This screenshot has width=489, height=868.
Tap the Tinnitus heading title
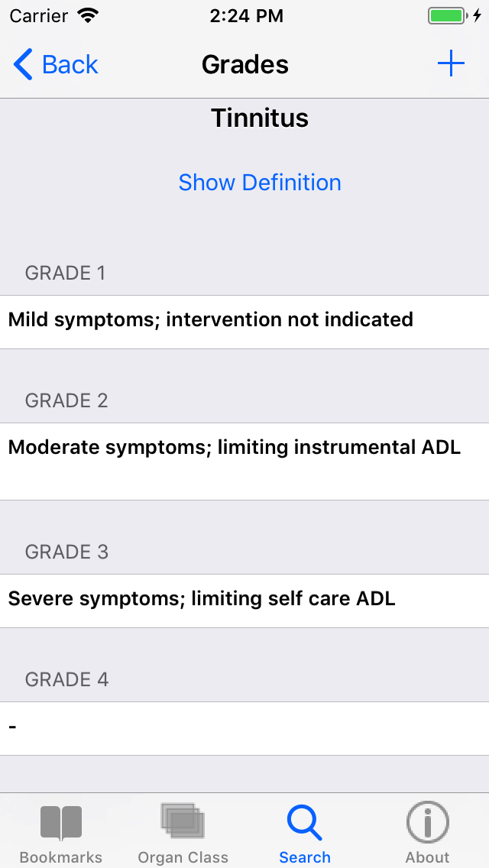pos(260,118)
